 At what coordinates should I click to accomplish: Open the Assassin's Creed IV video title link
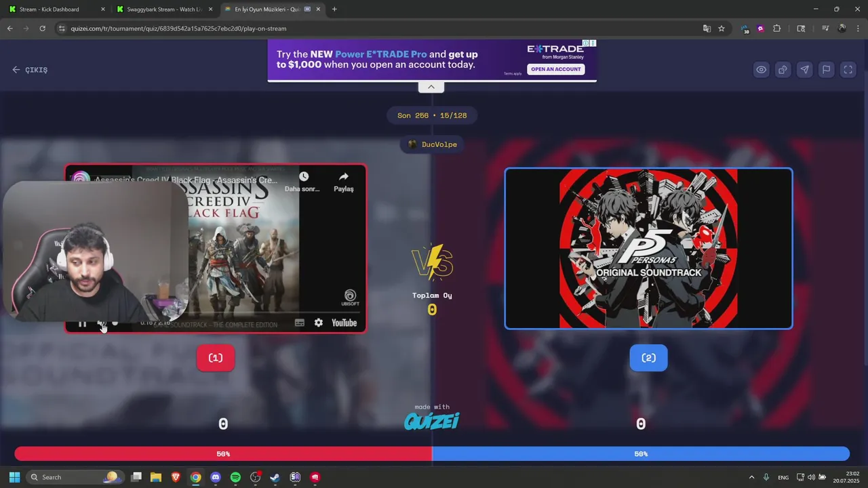click(186, 180)
